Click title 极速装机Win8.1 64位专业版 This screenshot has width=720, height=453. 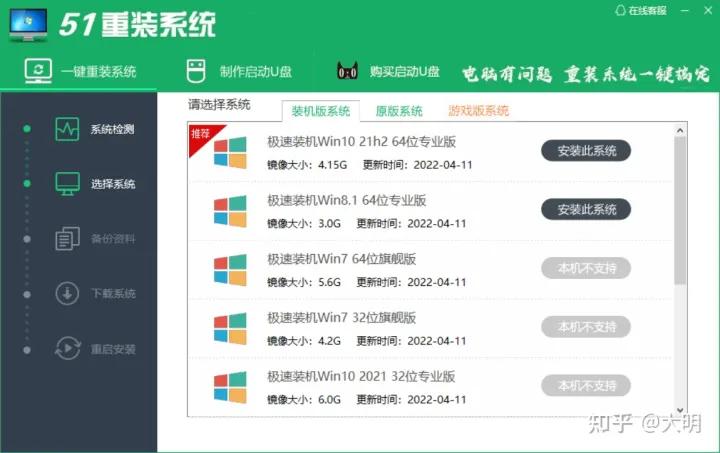pos(347,201)
